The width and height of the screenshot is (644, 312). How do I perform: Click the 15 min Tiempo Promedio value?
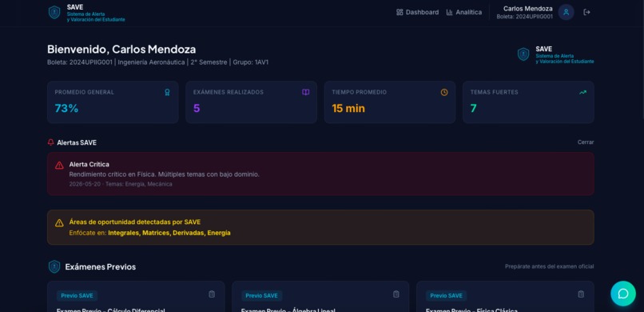[348, 109]
